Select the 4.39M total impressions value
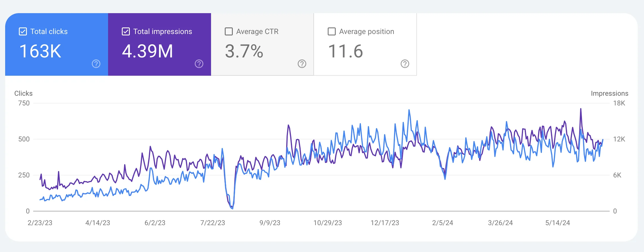 tap(148, 51)
